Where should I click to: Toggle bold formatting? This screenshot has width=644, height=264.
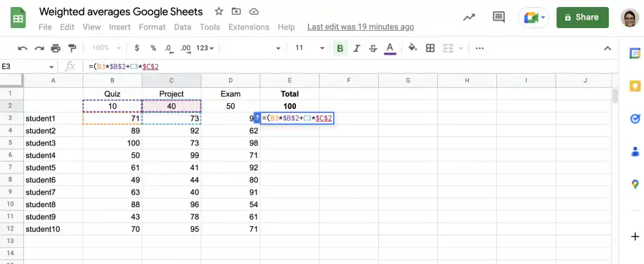point(340,48)
